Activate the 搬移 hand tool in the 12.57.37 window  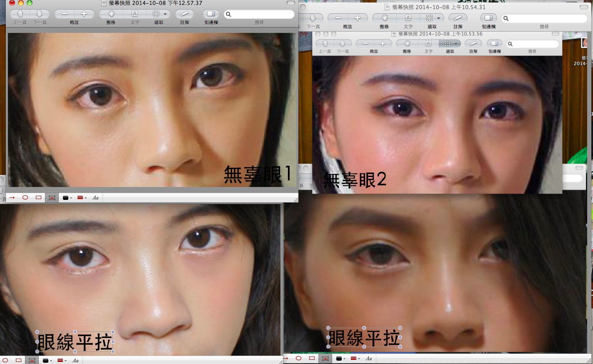click(111, 14)
